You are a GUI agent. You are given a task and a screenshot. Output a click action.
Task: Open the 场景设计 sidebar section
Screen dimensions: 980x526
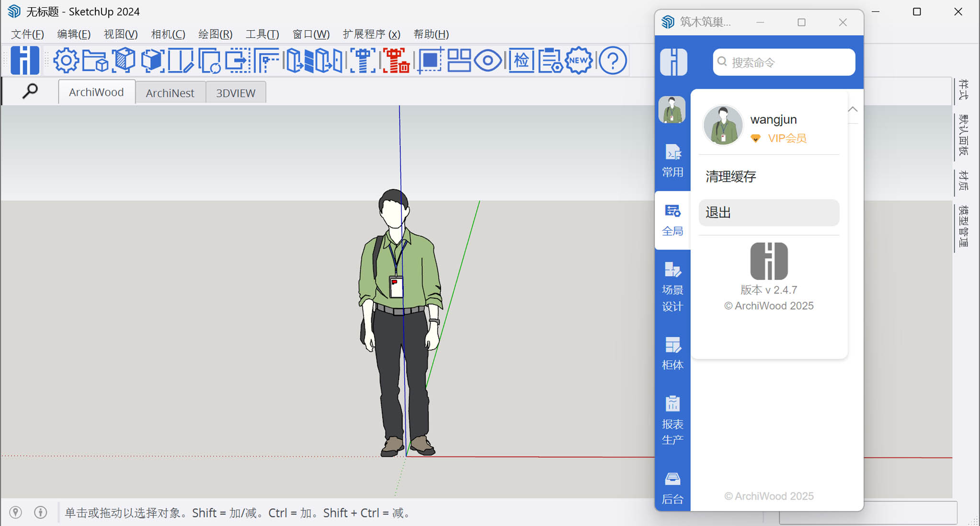coord(672,287)
